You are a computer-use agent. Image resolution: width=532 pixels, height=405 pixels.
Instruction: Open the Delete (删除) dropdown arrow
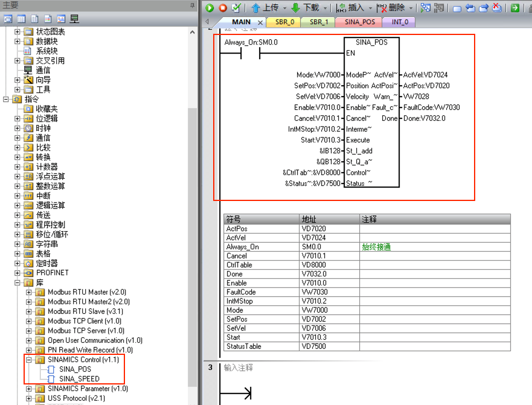pyautogui.click(x=410, y=8)
